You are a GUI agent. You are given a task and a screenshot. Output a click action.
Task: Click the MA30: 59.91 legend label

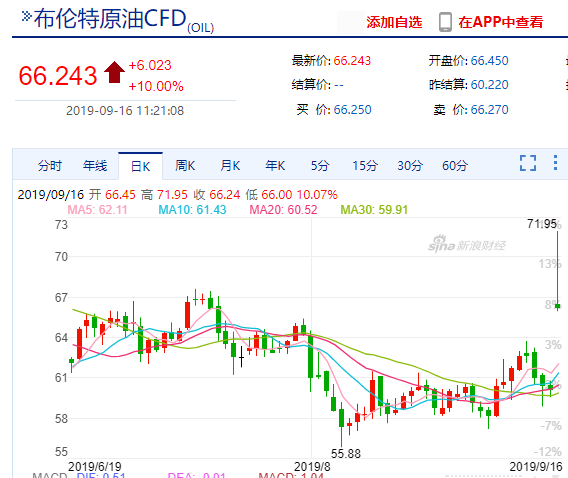click(374, 210)
